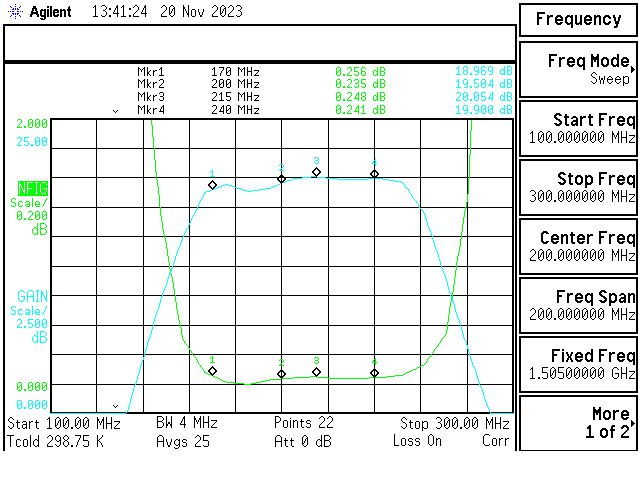
Task: Select the Frequency menu title
Action: [x=578, y=19]
